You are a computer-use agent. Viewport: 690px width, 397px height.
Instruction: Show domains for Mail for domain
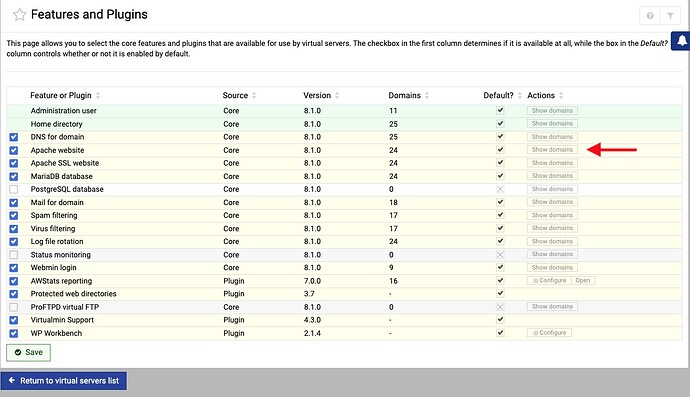(x=552, y=202)
